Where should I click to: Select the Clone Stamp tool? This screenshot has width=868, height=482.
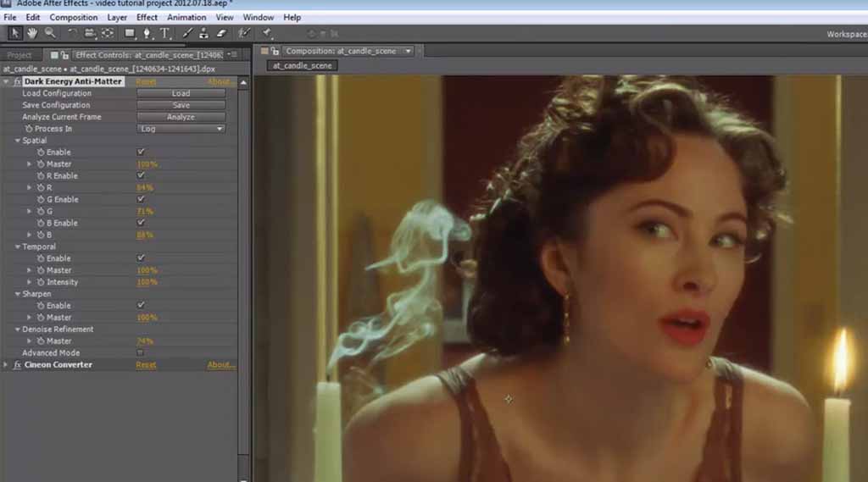[x=203, y=33]
